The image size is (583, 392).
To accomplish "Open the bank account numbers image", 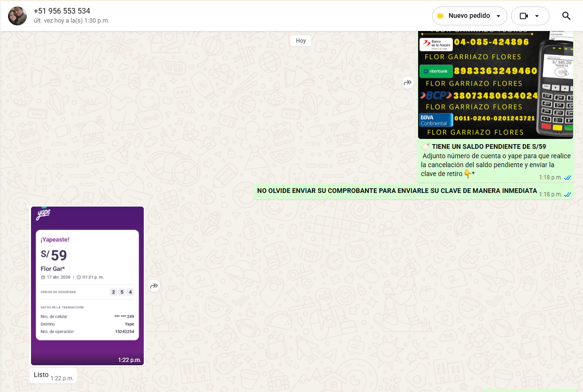I will (495, 85).
